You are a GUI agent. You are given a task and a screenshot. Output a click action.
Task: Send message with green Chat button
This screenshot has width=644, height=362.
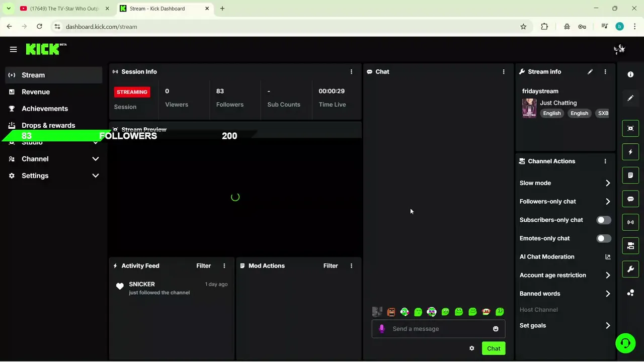pyautogui.click(x=494, y=348)
